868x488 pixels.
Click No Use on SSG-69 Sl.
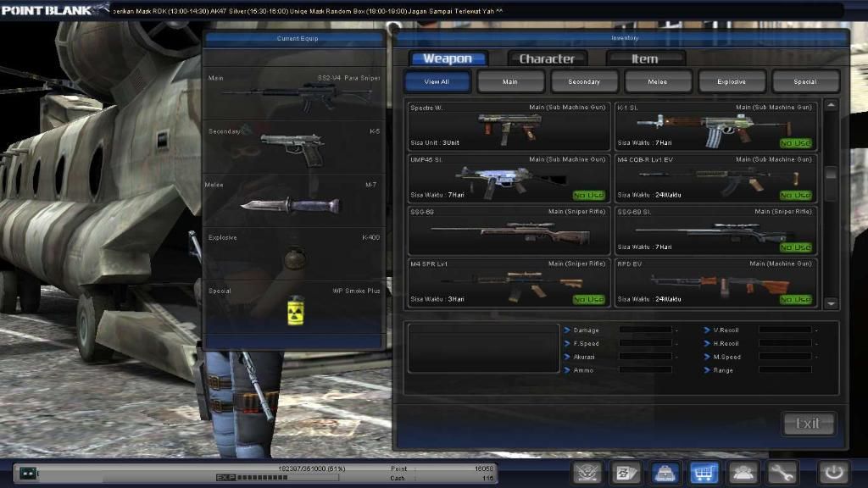click(795, 247)
